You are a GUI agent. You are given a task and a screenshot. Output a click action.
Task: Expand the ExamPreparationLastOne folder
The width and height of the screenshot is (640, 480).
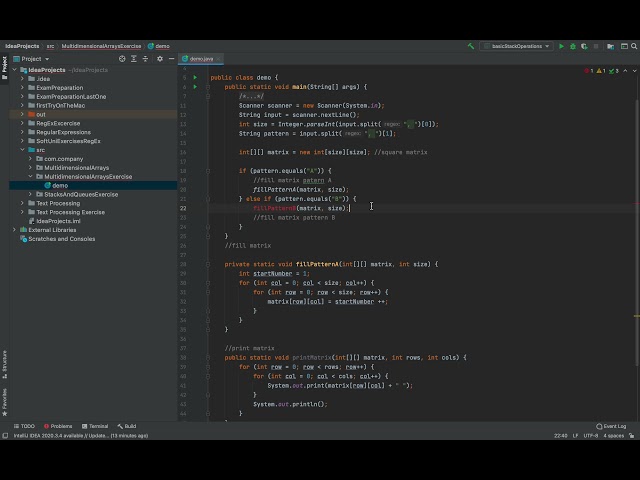(22, 97)
